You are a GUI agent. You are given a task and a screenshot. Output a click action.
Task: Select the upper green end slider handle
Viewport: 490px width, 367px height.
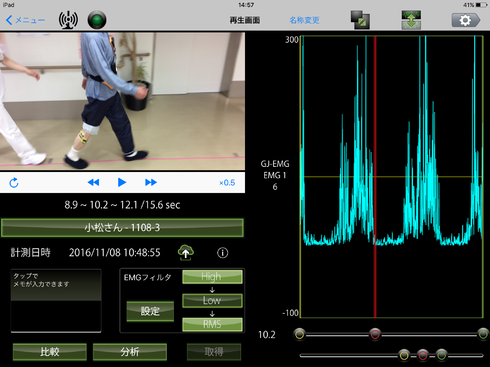(x=483, y=334)
